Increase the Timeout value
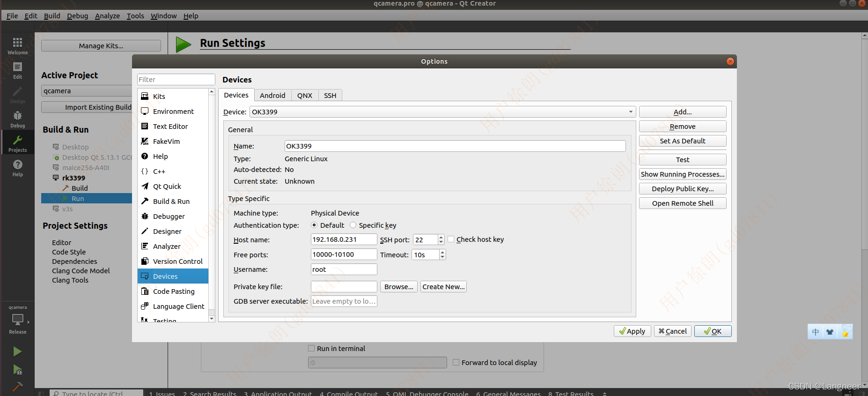 (x=442, y=252)
